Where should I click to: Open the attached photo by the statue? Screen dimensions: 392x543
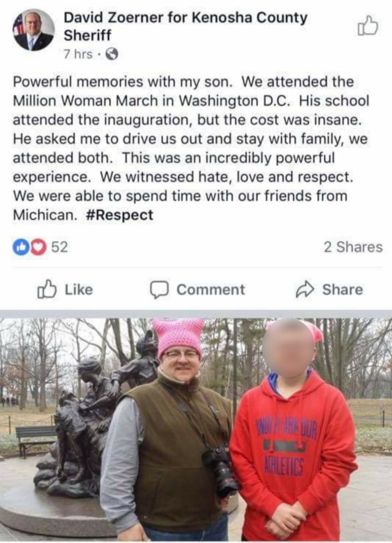pos(196,430)
